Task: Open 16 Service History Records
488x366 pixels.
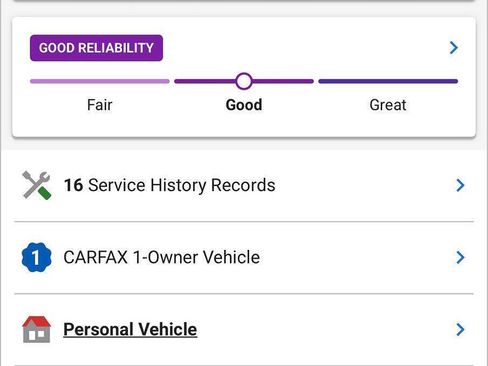Action: pyautogui.click(x=244, y=185)
